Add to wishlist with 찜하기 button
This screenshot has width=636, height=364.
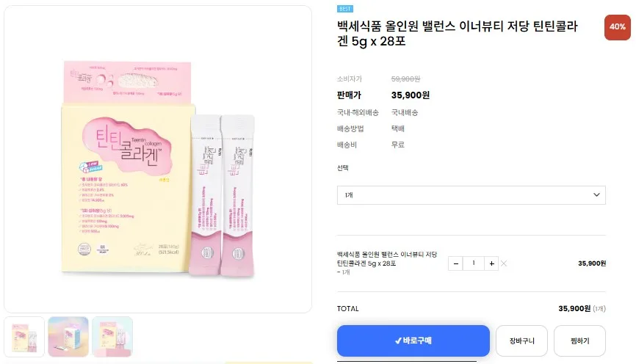(x=579, y=341)
